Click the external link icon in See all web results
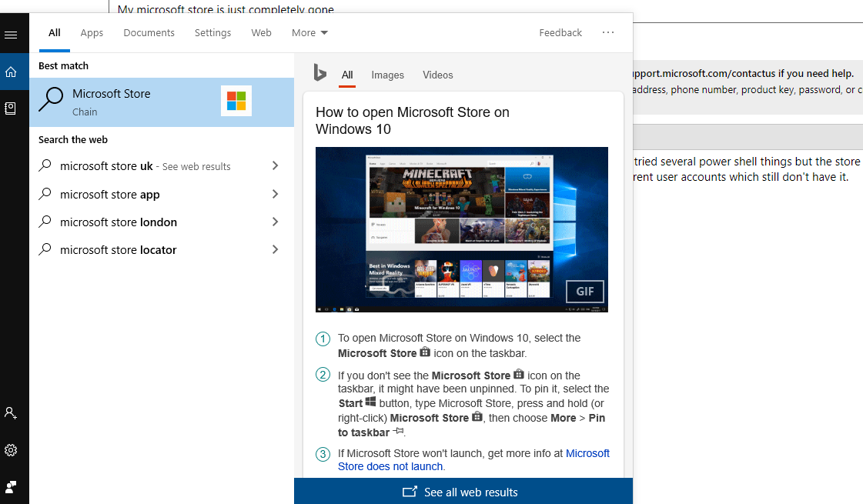 410,492
